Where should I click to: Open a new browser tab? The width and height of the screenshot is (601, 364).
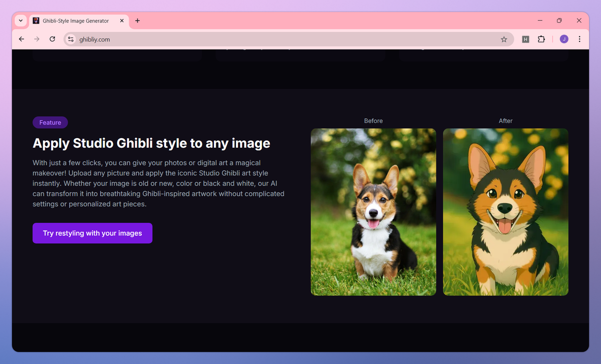click(138, 21)
